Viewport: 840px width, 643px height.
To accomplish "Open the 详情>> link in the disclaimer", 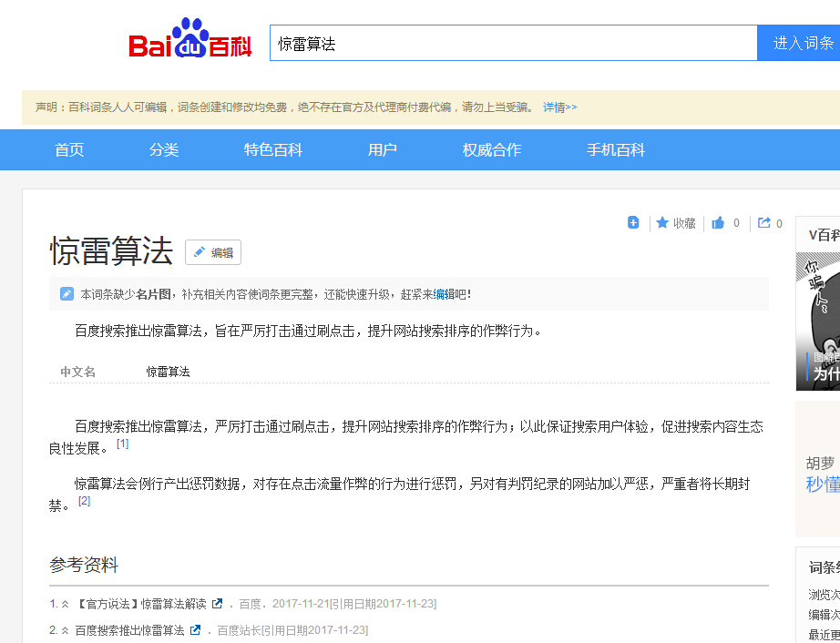I will point(559,107).
